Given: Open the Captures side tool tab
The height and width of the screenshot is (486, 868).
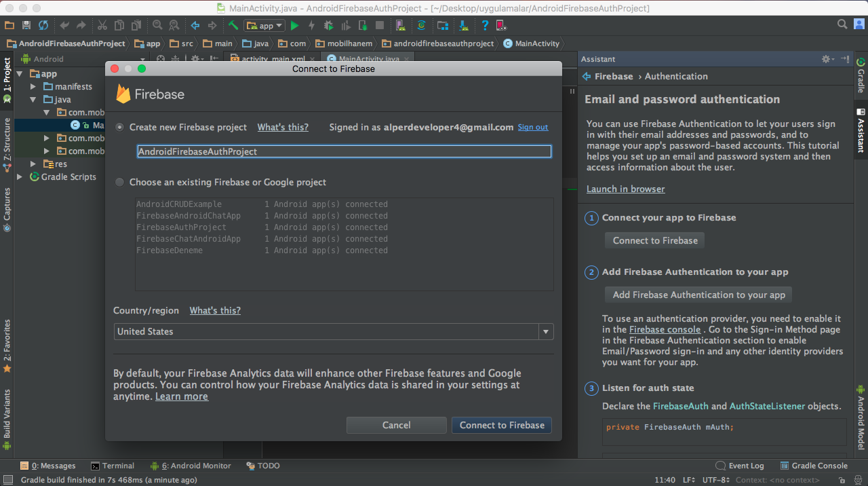Looking at the screenshot, I should pos(7,210).
